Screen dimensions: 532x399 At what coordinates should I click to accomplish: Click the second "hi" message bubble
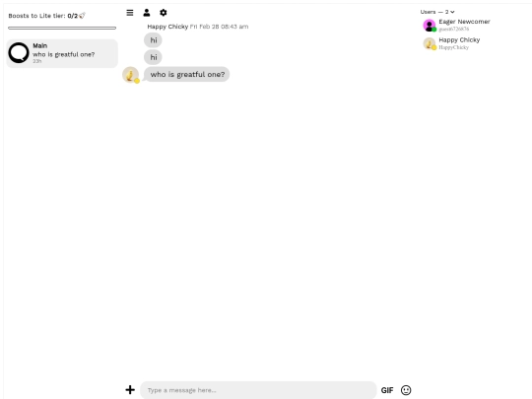153,57
